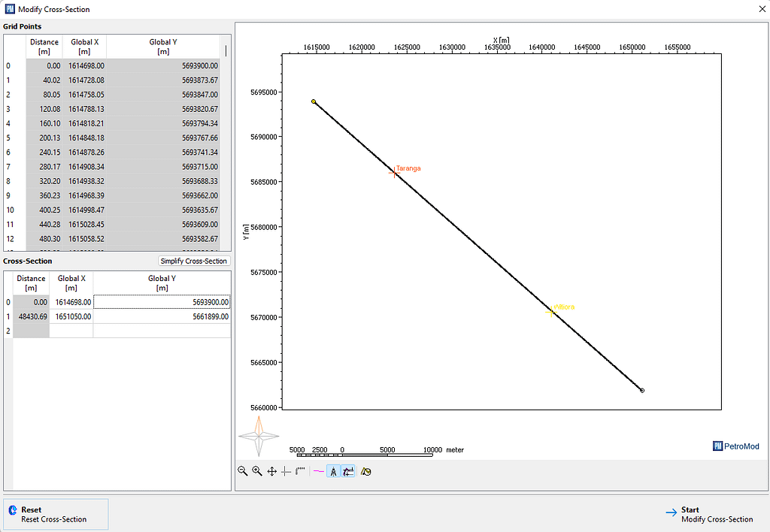Click the yellow start point of the section line

pos(314,101)
